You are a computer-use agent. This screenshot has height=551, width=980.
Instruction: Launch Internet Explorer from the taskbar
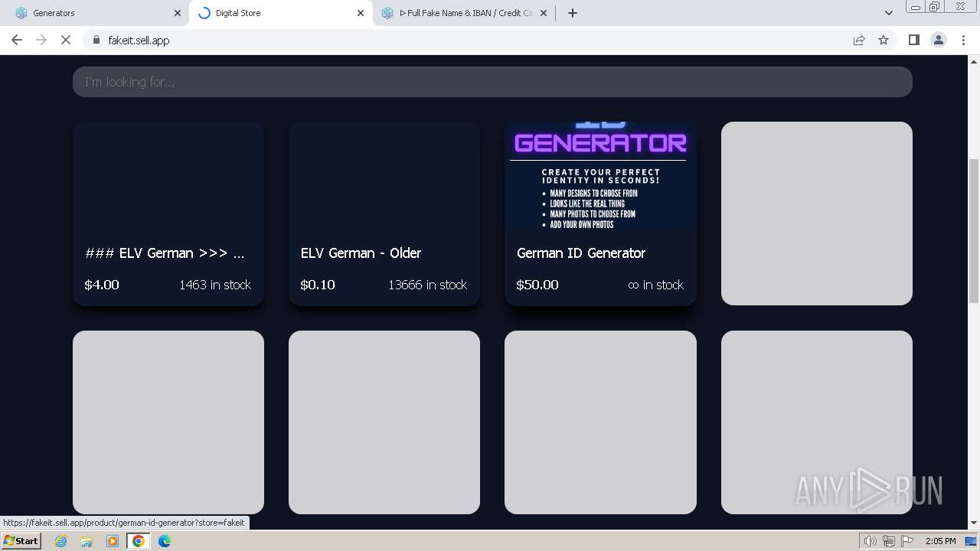pyautogui.click(x=61, y=541)
